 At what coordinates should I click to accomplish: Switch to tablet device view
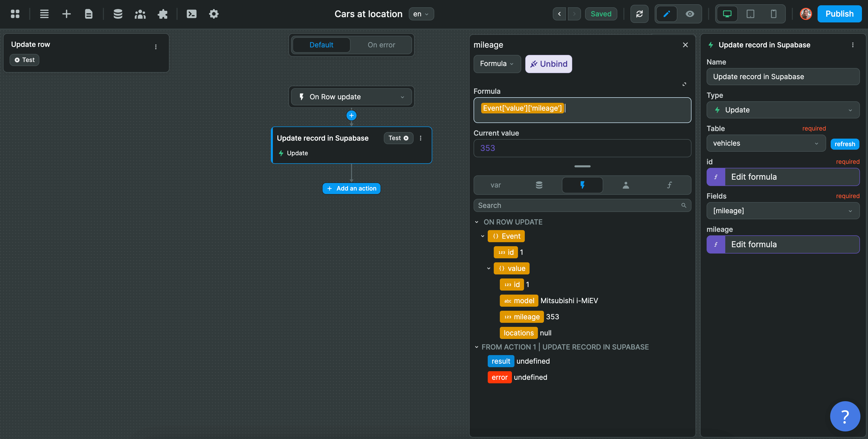point(750,14)
